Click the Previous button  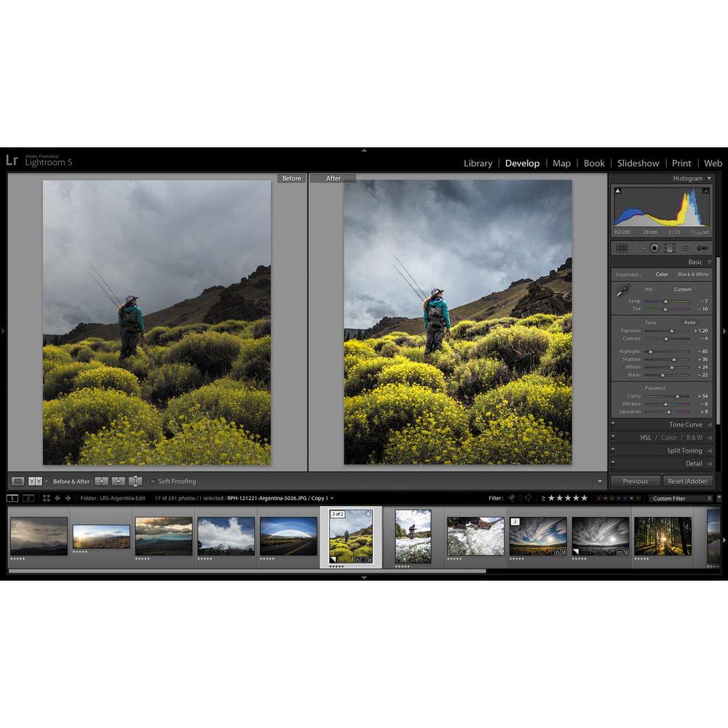[x=635, y=480]
